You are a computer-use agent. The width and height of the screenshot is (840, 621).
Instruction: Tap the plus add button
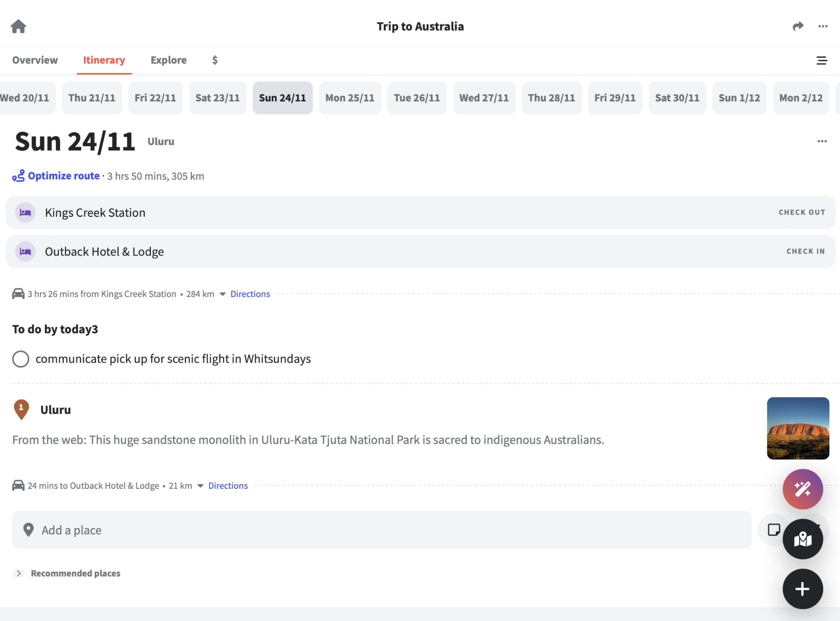pos(803,589)
